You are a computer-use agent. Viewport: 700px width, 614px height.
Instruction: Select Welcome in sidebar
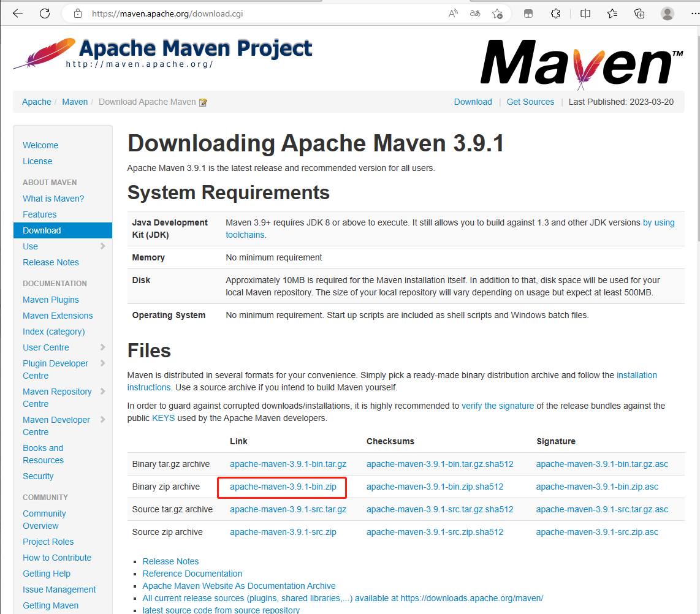pos(40,145)
